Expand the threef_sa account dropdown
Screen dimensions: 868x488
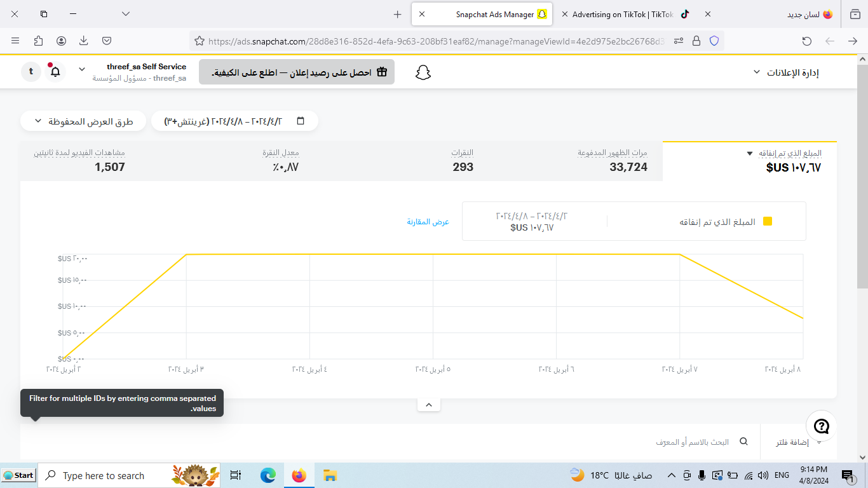coord(82,69)
